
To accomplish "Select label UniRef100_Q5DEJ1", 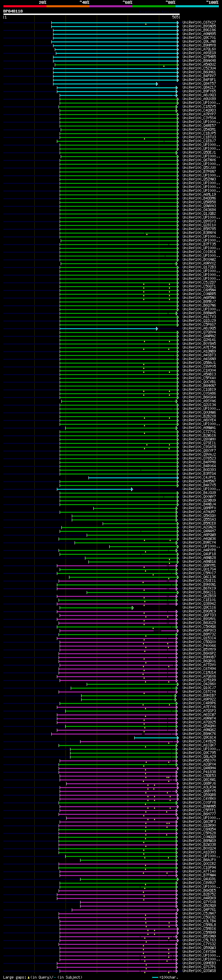I will tap(199, 153).
